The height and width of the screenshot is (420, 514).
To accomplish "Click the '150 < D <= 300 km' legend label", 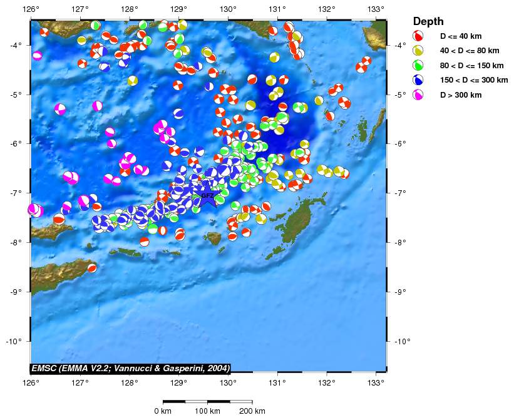I will tap(474, 80).
